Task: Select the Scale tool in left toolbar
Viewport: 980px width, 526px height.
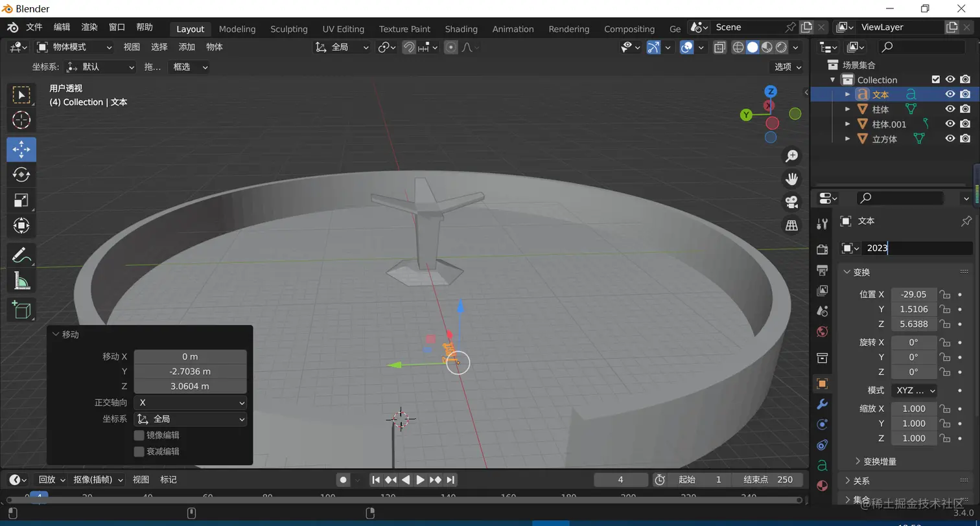Action: (x=21, y=200)
